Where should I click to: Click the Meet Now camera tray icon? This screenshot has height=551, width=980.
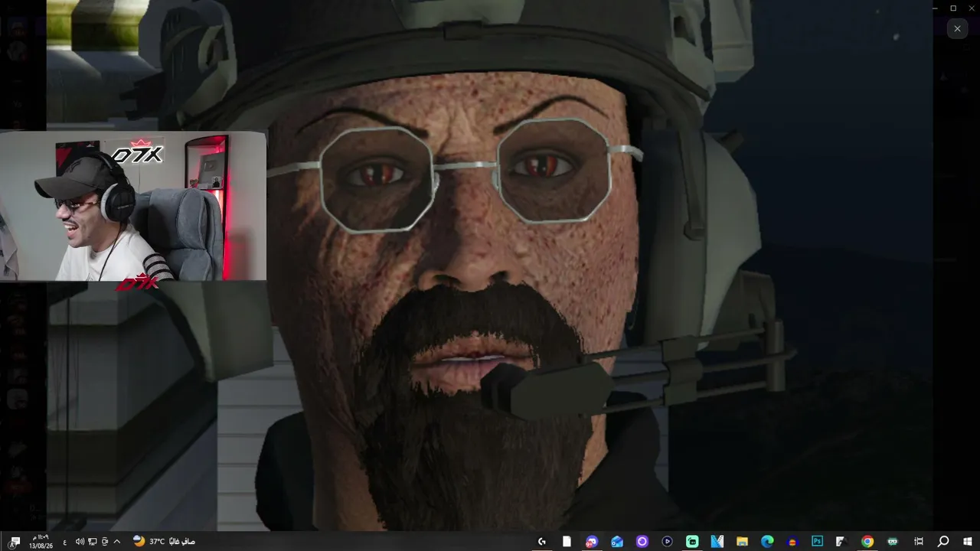pos(105,541)
